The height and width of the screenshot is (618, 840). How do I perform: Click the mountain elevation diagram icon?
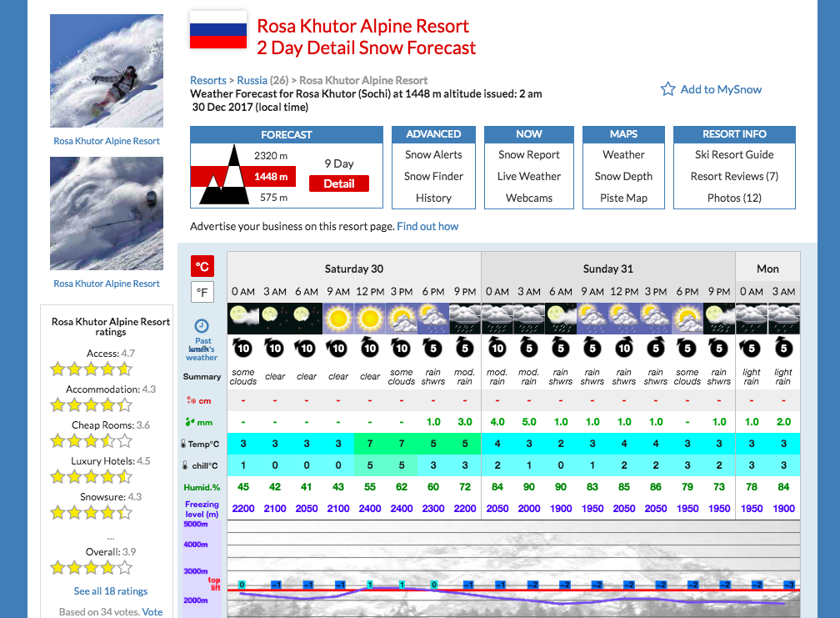[x=224, y=175]
